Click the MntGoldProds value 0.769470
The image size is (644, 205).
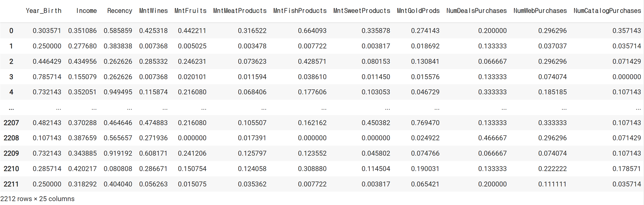click(425, 123)
